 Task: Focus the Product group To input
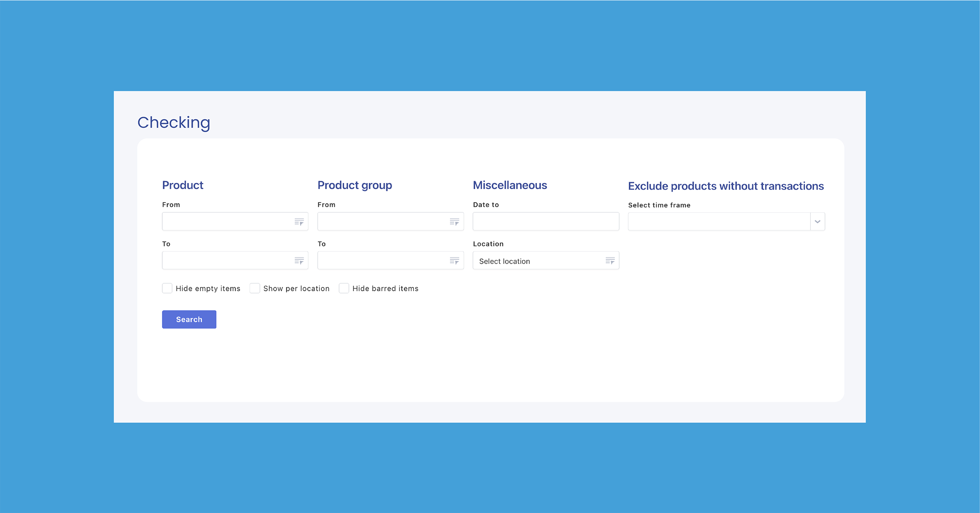coord(390,260)
